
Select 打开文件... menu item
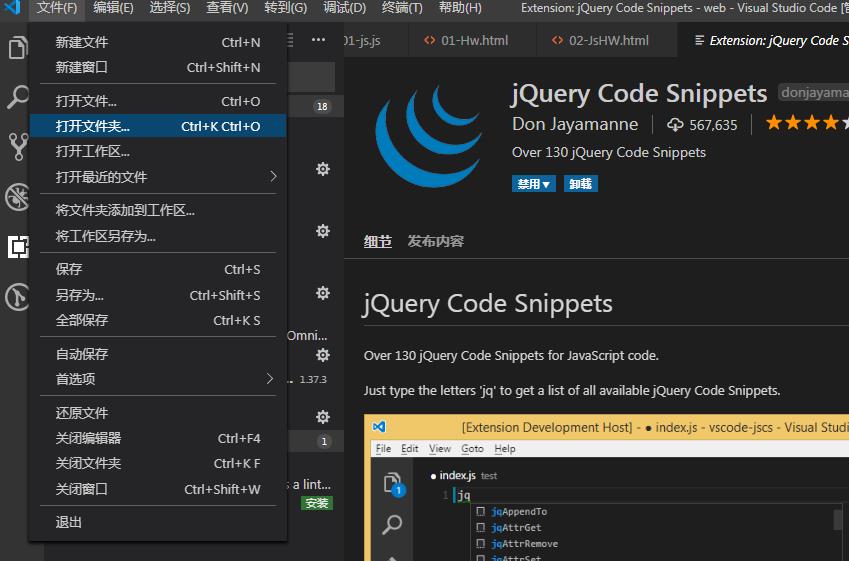point(158,101)
